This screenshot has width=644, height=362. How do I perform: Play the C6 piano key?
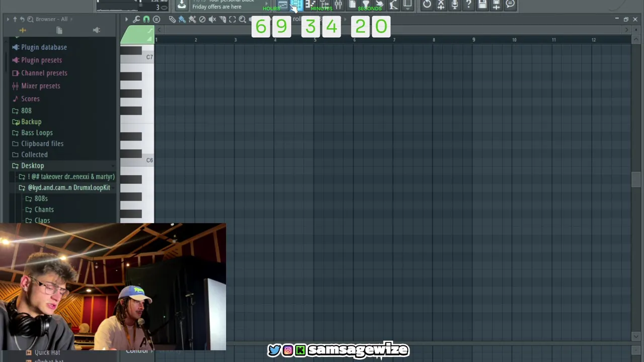pos(137,160)
